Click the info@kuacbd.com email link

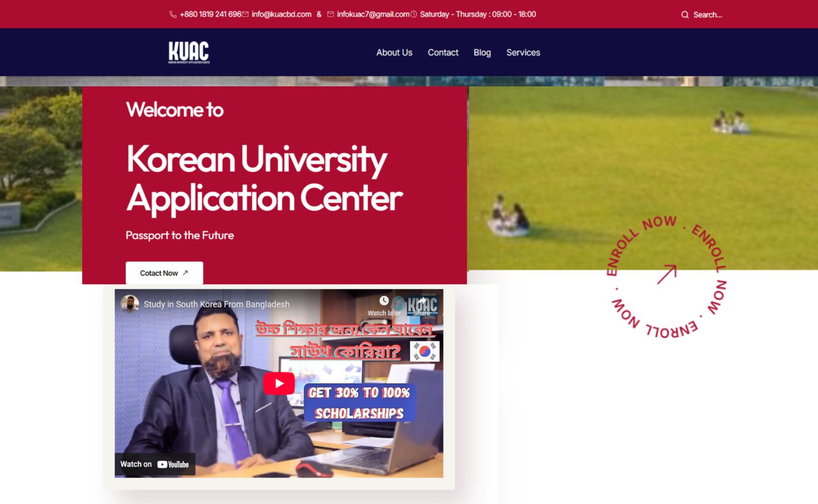click(x=282, y=14)
